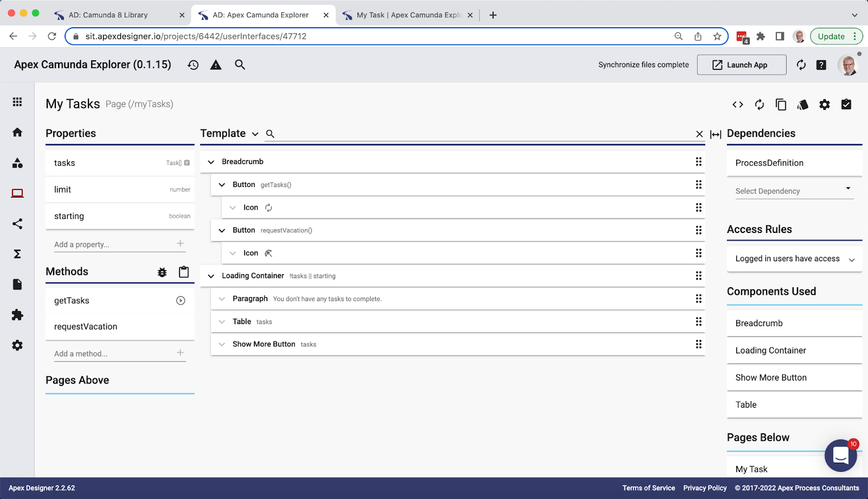Screen dimensions: 868x499
Task: Open drag handle menu for Loading Container row
Action: pyautogui.click(x=699, y=276)
